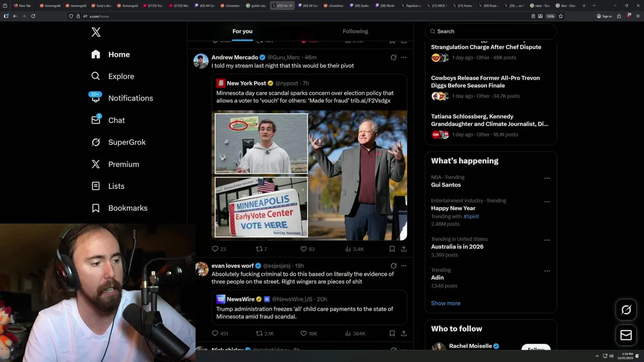Open SuperGrok from the sidebar
Image resolution: width=644 pixels, height=362 pixels.
click(x=119, y=142)
